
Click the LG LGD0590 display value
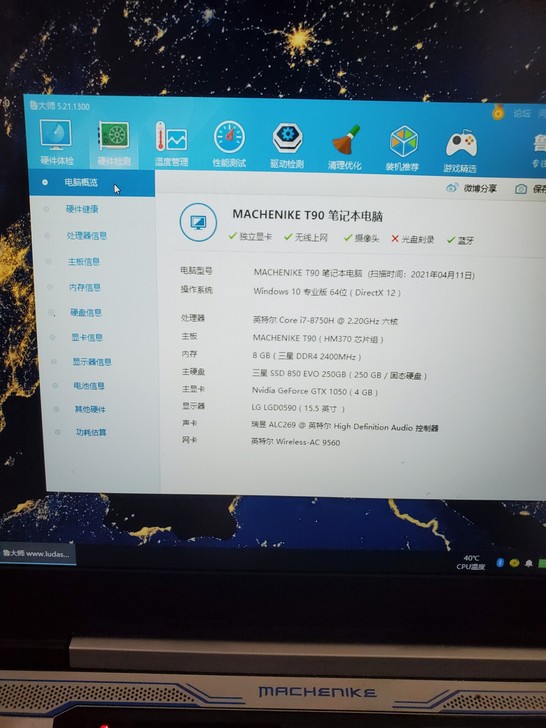coord(298,409)
